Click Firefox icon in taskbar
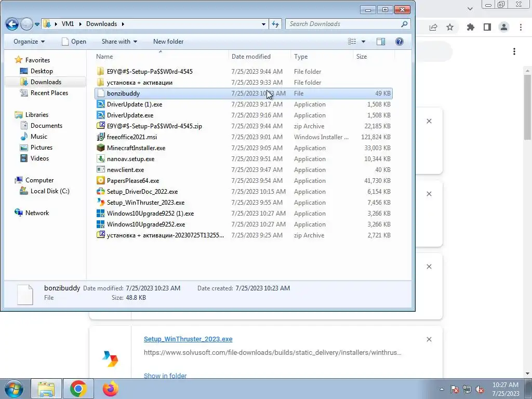This screenshot has width=532, height=399. click(110, 389)
